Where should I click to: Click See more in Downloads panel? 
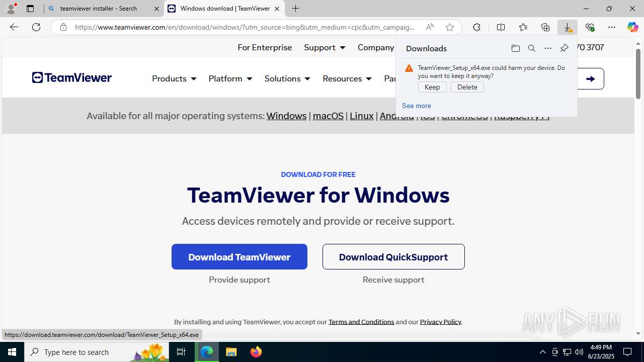(416, 106)
